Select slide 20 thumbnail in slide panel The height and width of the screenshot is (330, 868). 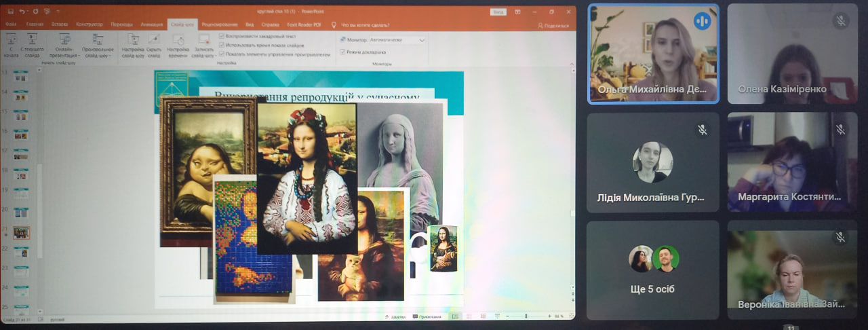click(21, 213)
